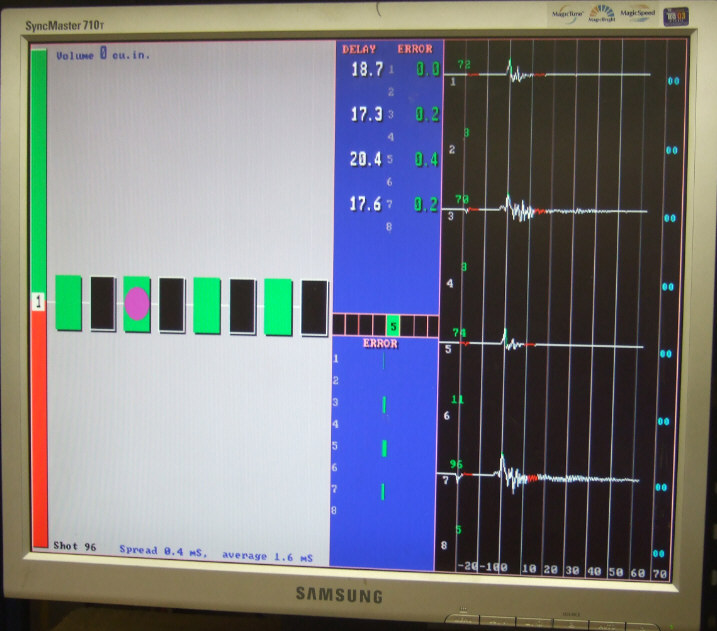Click the third green gun block
This screenshot has width=717, height=631.
coord(207,305)
